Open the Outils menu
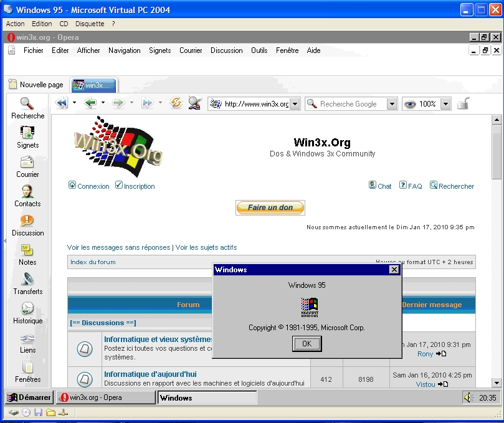 pyautogui.click(x=259, y=50)
